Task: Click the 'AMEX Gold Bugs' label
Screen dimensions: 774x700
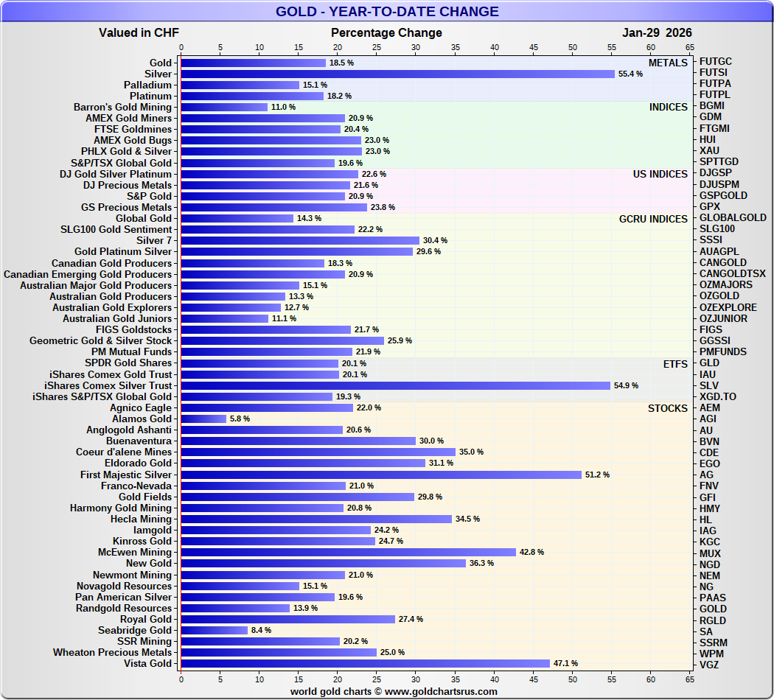Action: 133,140
